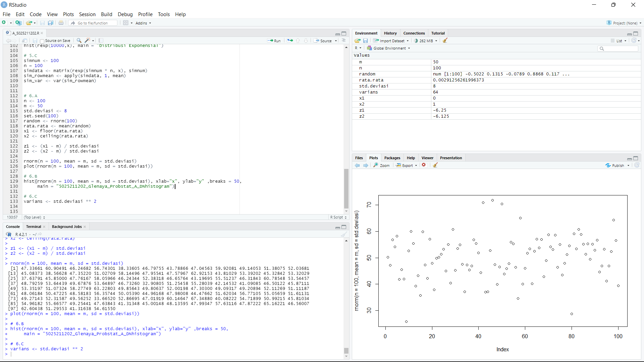Remove the current plot with red X
The image size is (644, 362).
[x=424, y=165]
